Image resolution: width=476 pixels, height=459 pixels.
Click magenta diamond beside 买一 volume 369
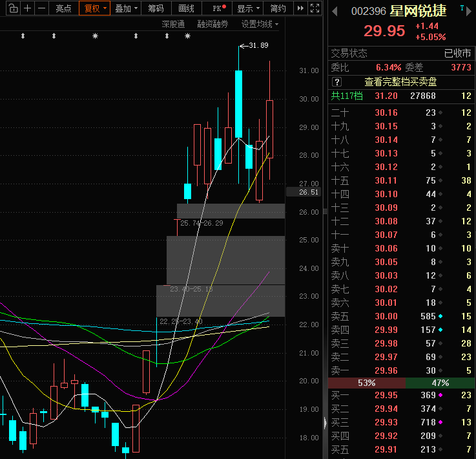[440, 395]
